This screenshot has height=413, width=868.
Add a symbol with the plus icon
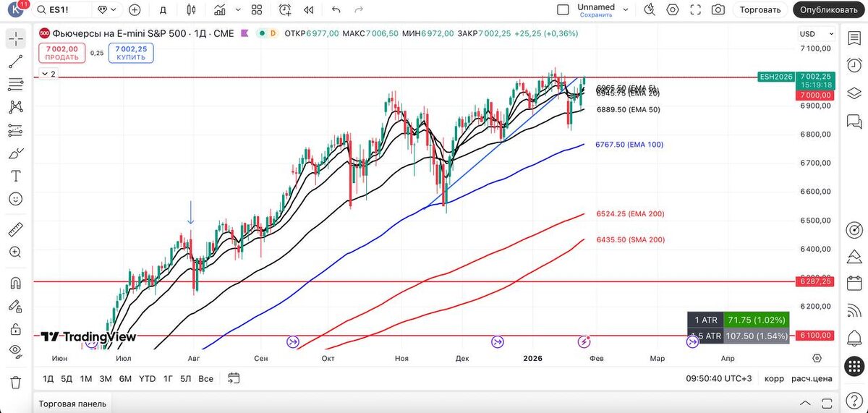[x=135, y=9]
